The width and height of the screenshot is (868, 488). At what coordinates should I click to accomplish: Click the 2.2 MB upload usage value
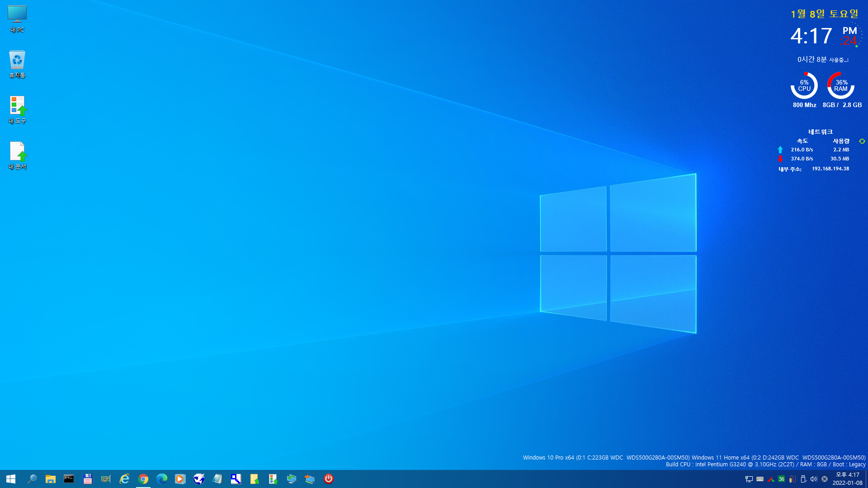tap(841, 150)
